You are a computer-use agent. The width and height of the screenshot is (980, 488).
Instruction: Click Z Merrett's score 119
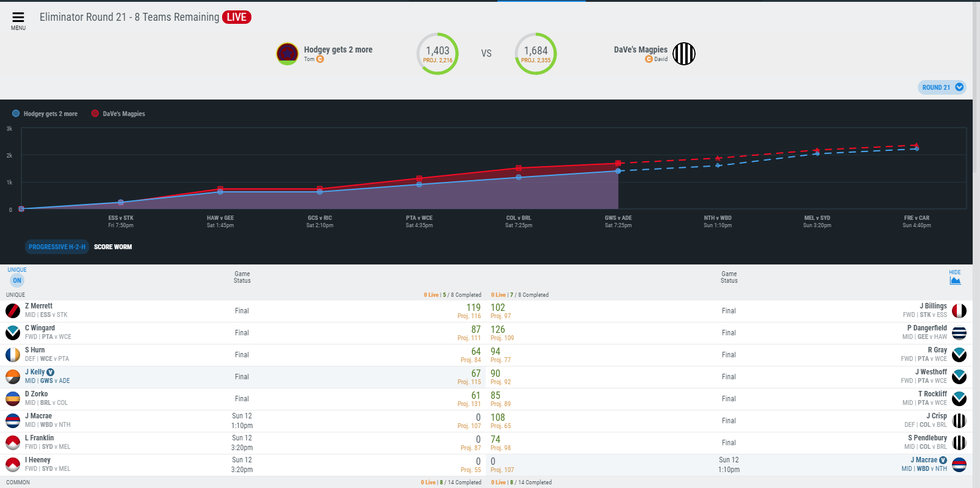[474, 308]
